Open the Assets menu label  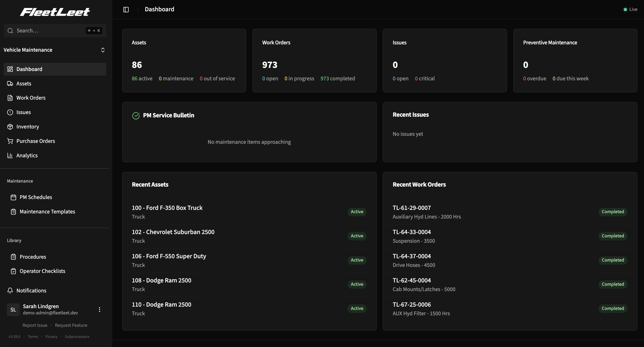click(24, 83)
